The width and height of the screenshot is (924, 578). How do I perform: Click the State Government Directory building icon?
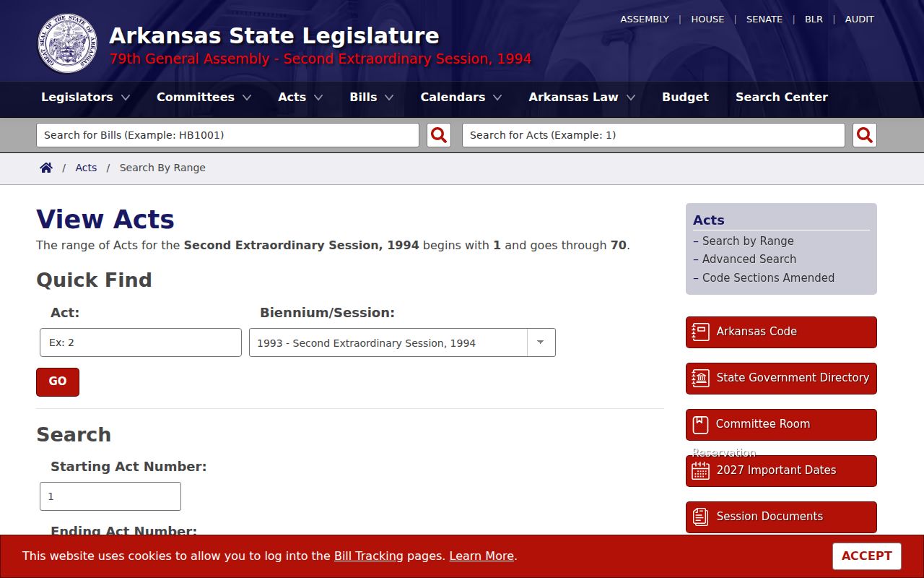tap(700, 378)
